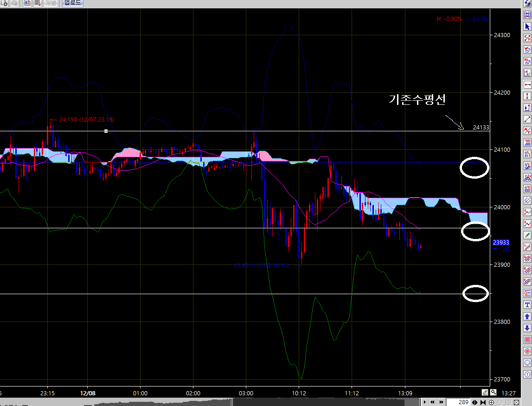Select the arrow pointer tool
This screenshot has height=406, width=532.
(x=527, y=26)
